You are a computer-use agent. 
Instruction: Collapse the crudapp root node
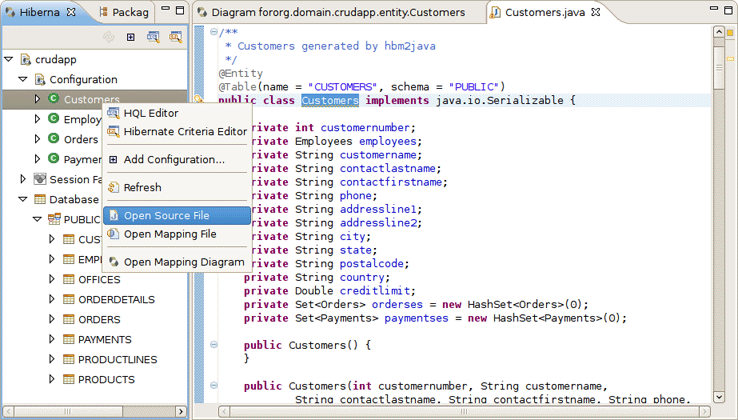click(x=9, y=59)
